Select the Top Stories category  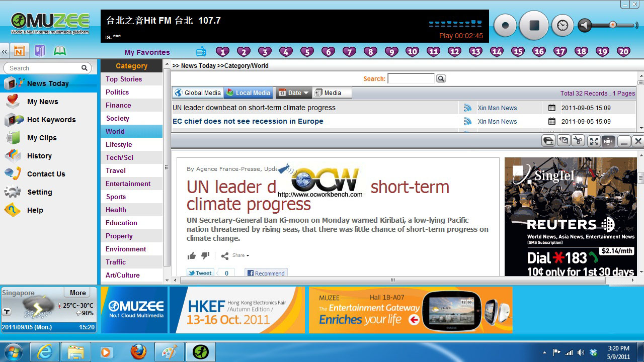[131, 79]
